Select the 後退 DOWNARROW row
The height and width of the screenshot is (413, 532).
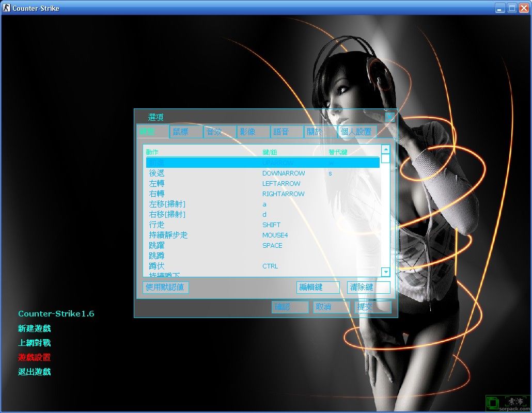[262, 173]
